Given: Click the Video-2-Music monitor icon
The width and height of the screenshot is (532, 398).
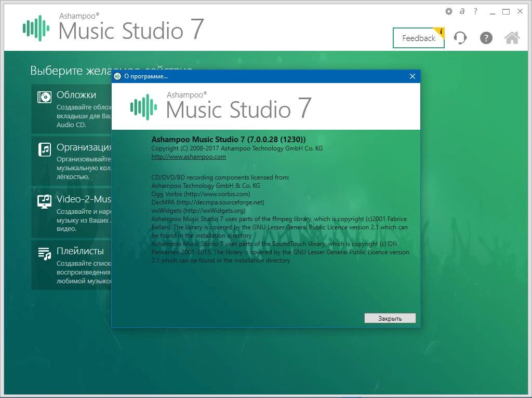Looking at the screenshot, I should click(45, 201).
